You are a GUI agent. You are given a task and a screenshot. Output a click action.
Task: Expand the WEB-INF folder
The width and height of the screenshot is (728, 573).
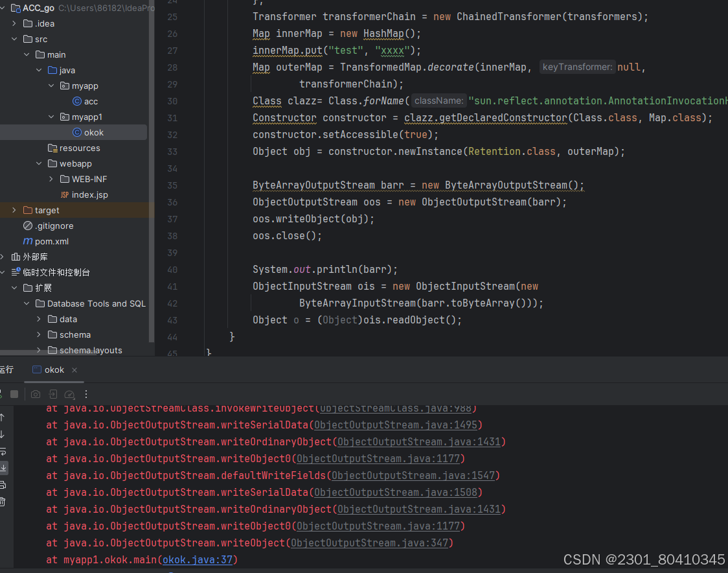pos(51,179)
